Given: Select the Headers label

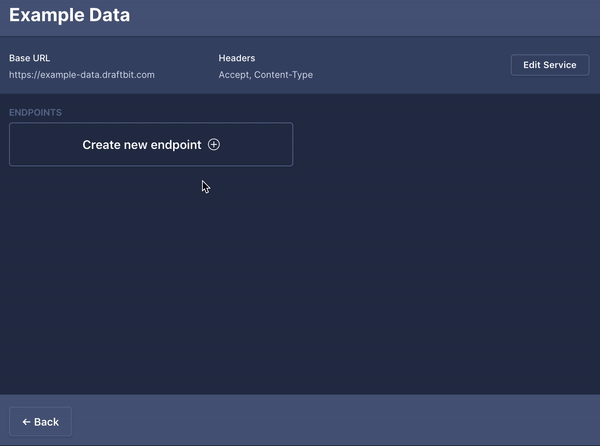Looking at the screenshot, I should (237, 58).
